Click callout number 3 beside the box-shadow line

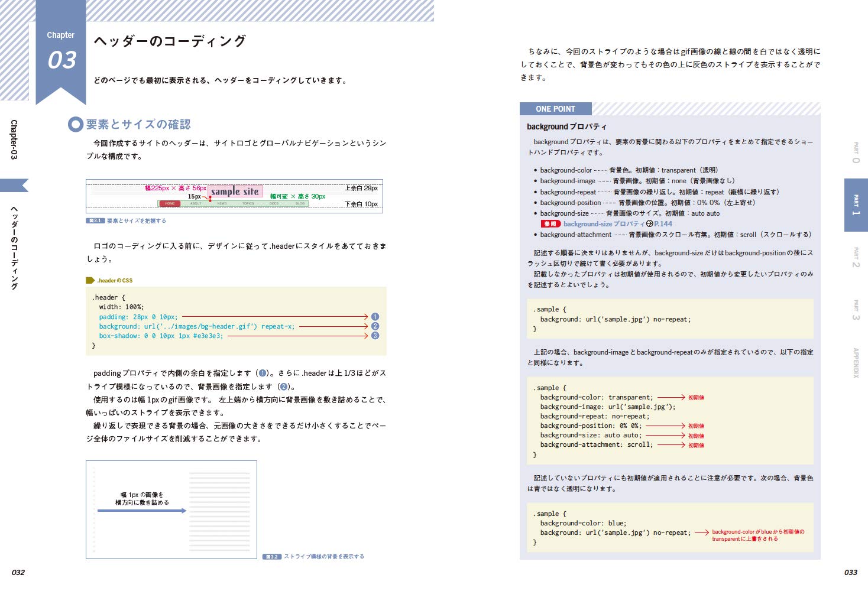[x=375, y=336]
